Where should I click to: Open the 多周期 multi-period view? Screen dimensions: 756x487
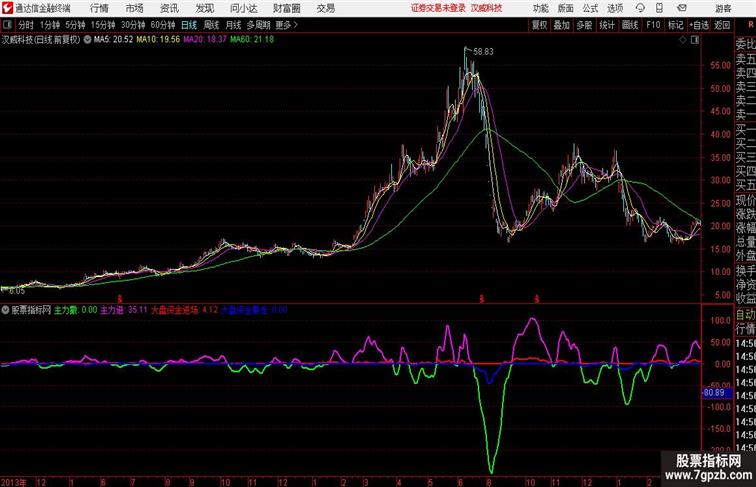258,25
